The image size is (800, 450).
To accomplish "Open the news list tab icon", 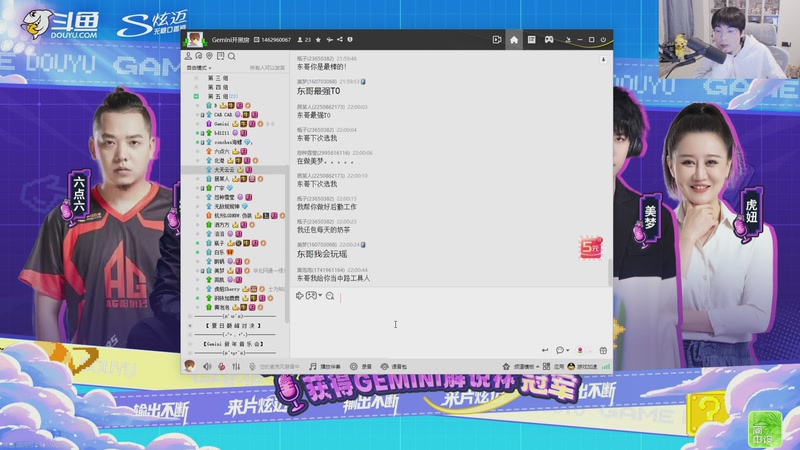I will 531,40.
